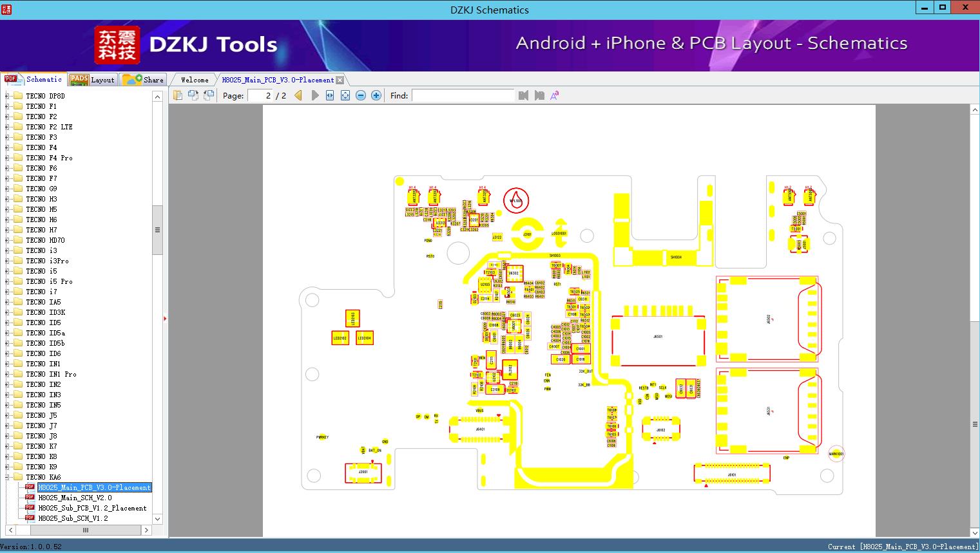Zoom out with the minus icon
The image size is (980, 553).
click(361, 95)
